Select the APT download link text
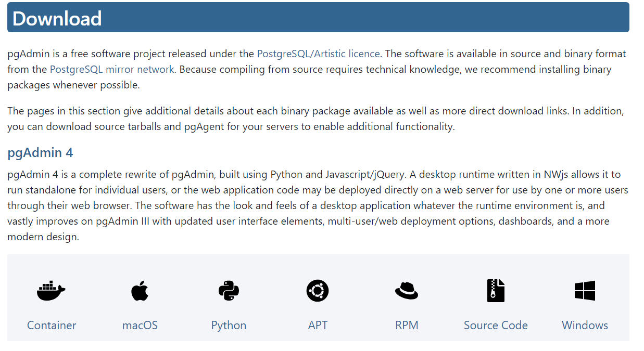Viewport: 644px width, 351px height. tap(318, 326)
